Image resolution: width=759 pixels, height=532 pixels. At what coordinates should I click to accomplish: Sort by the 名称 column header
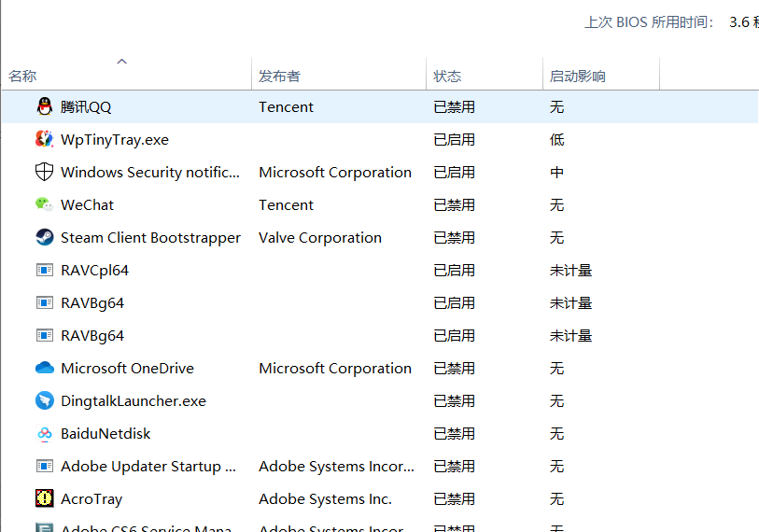(23, 77)
